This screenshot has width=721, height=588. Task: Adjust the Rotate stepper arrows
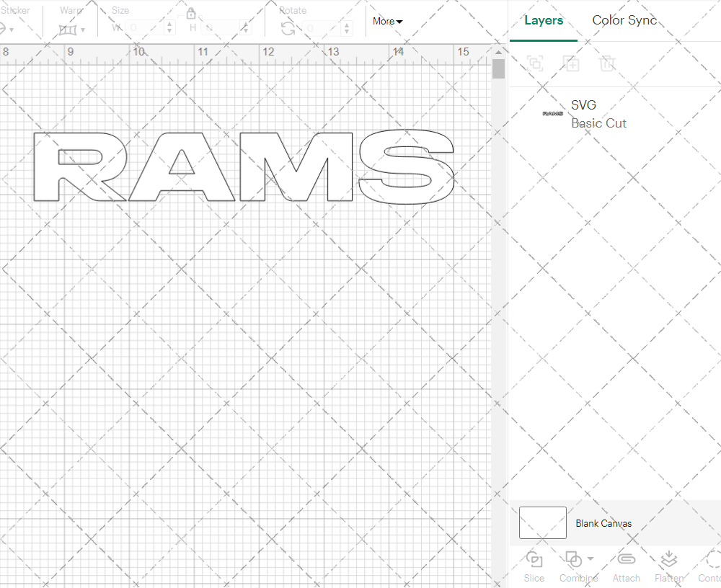click(x=348, y=29)
